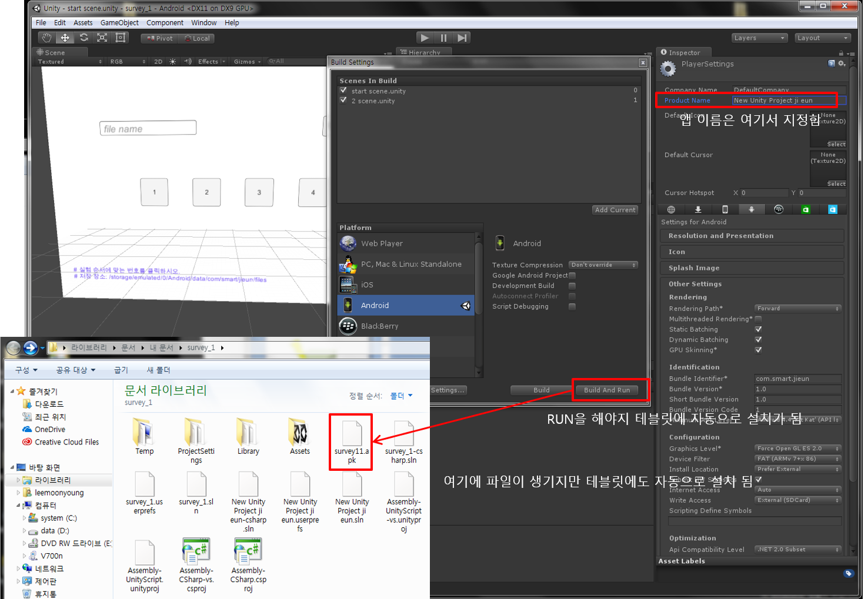Enable Multithreaded Rendering checkbox

point(758,319)
